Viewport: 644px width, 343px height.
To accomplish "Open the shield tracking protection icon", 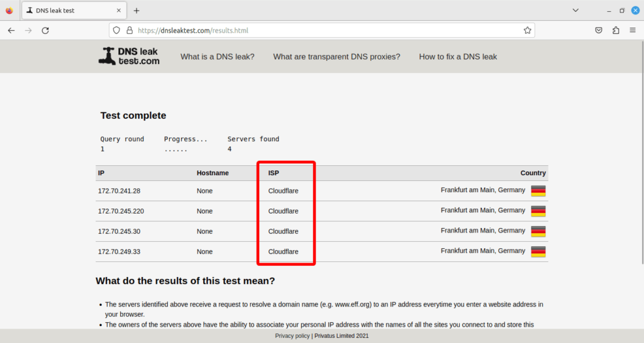I will [x=116, y=30].
